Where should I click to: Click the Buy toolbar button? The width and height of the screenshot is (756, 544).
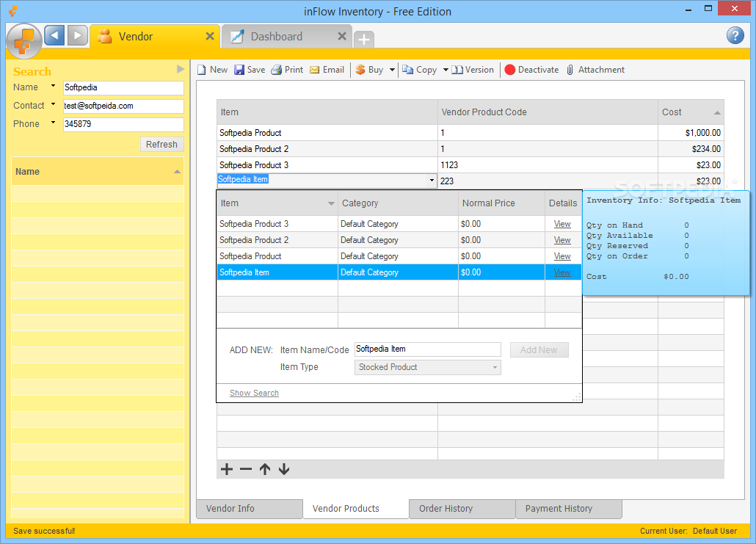click(x=369, y=70)
